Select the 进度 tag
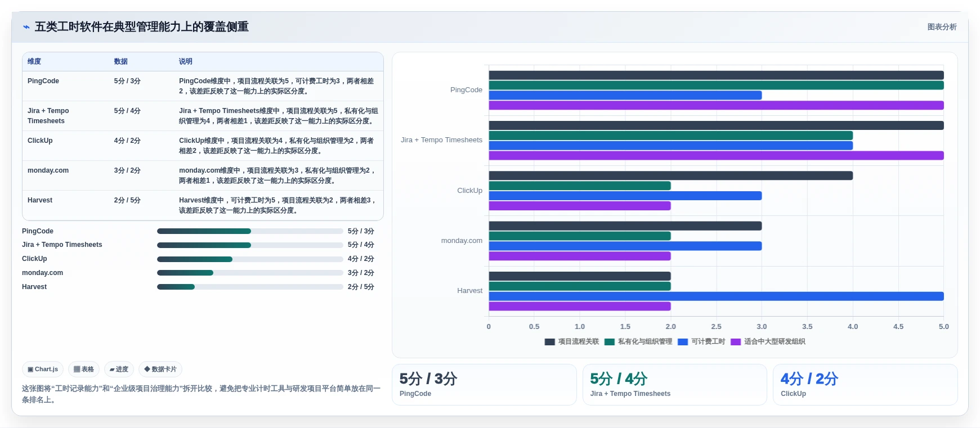Viewport: 980px width, 428px height. 119,370
